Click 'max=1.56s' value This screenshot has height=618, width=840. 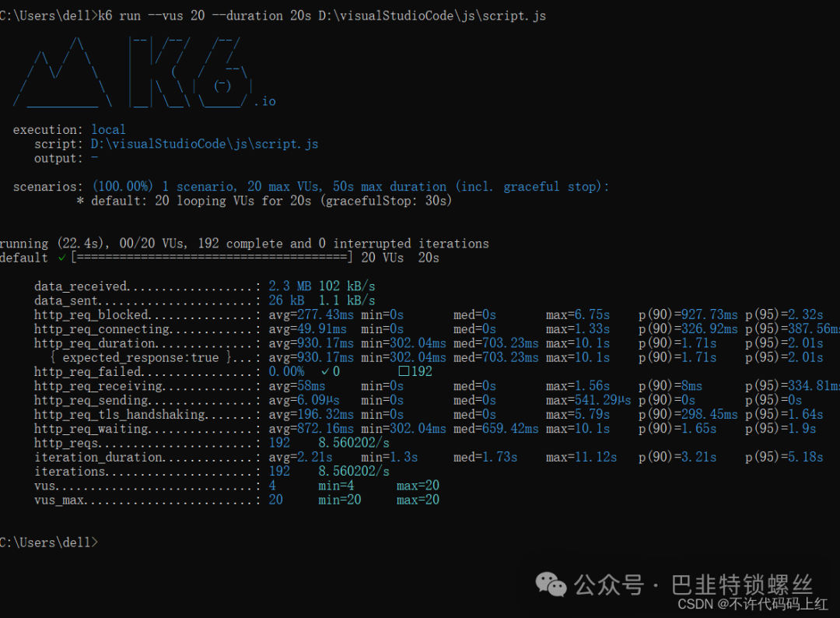pyautogui.click(x=578, y=386)
